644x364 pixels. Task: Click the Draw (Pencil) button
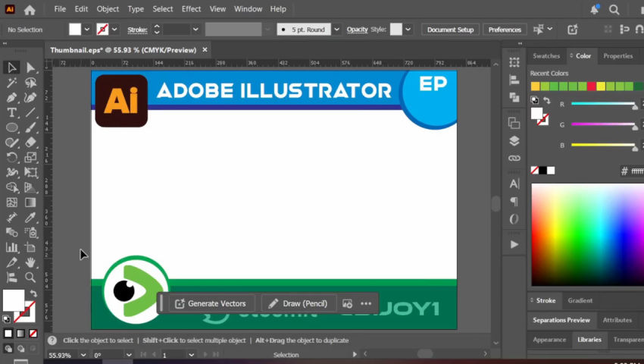point(299,303)
